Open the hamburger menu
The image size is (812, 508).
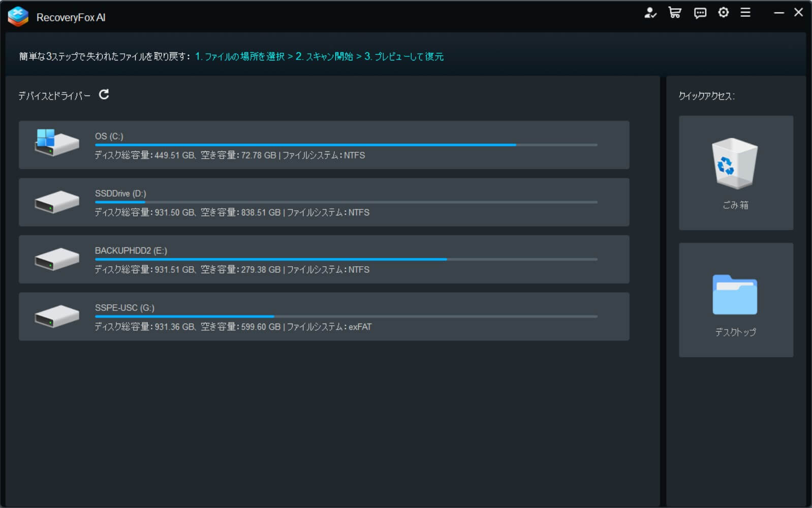point(745,13)
